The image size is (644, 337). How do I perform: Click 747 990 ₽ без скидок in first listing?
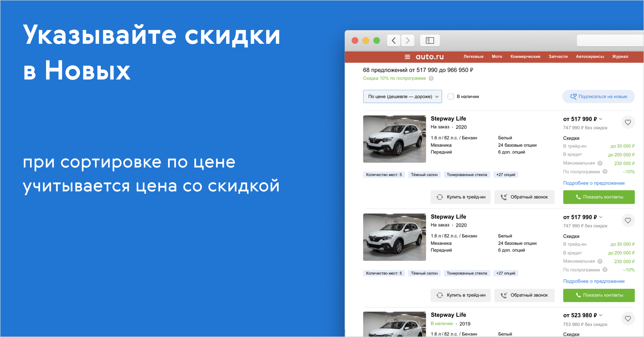tap(585, 128)
